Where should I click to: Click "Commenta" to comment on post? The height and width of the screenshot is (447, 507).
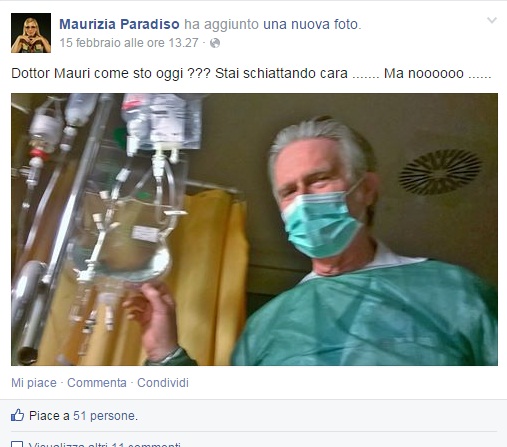coord(97,383)
